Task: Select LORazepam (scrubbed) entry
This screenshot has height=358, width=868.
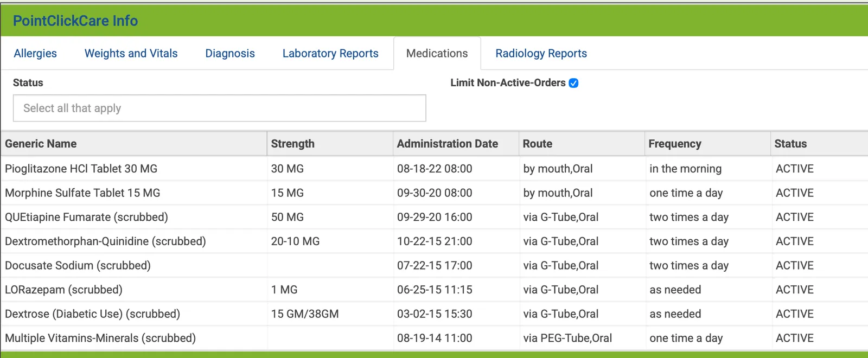Action: point(63,290)
